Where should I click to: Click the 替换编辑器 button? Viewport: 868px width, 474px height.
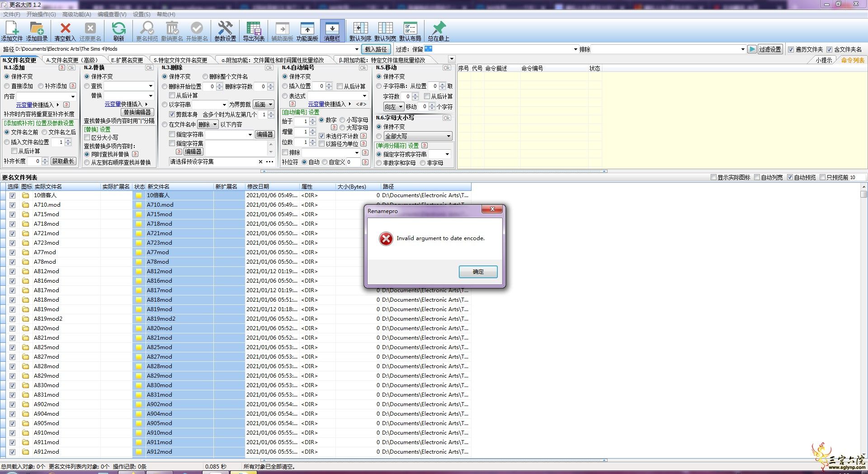tap(137, 112)
